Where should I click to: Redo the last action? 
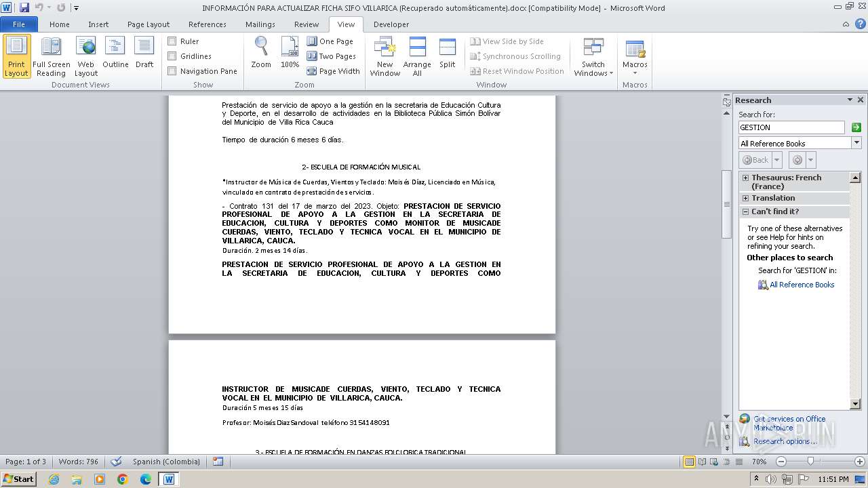(x=61, y=7)
